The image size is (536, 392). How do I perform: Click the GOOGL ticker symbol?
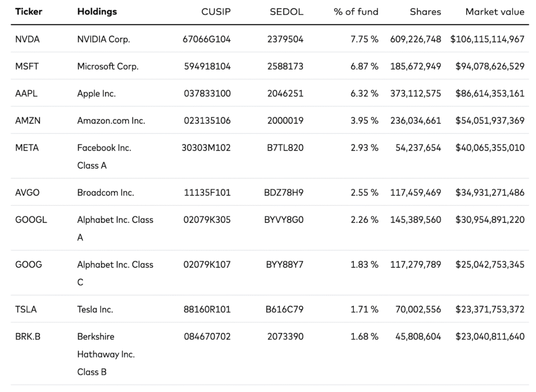31,220
